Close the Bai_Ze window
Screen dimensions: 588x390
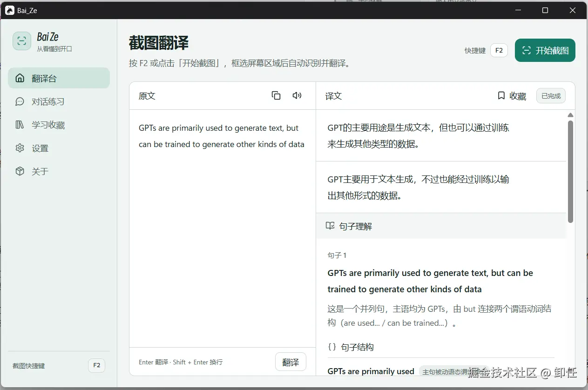[573, 10]
